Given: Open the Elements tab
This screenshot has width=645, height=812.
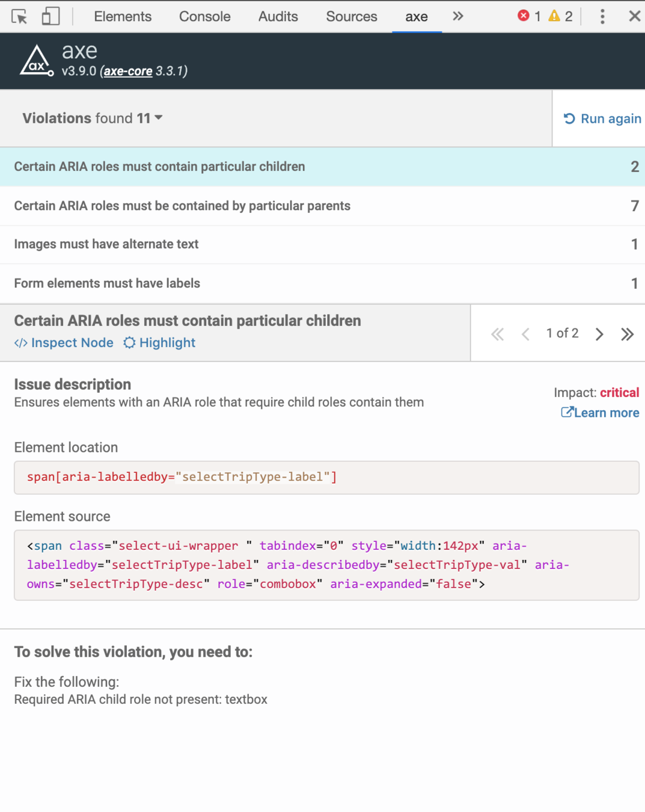Looking at the screenshot, I should tap(123, 16).
